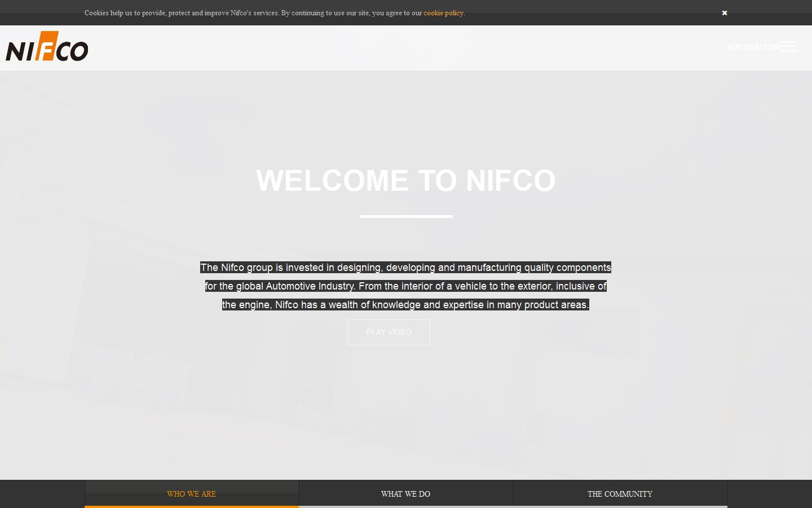Image resolution: width=812 pixels, height=508 pixels.
Task: Expand THE COMMUNITY section
Action: tap(620, 494)
